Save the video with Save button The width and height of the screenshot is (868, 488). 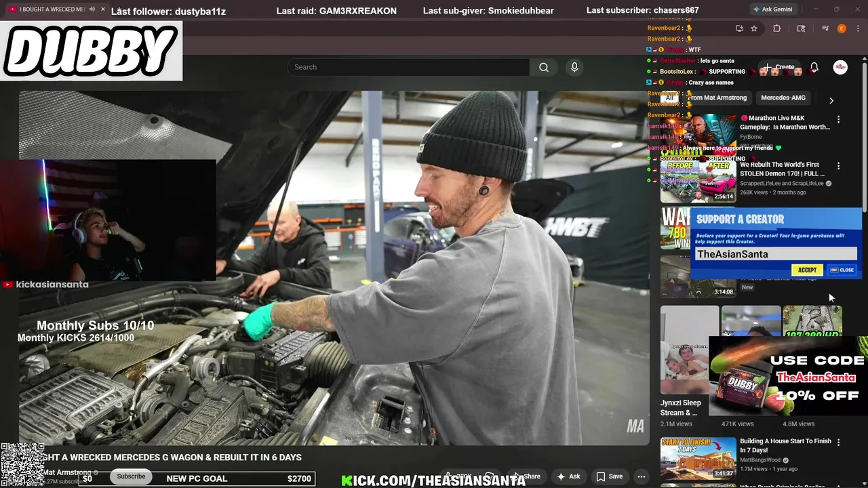coord(609,476)
